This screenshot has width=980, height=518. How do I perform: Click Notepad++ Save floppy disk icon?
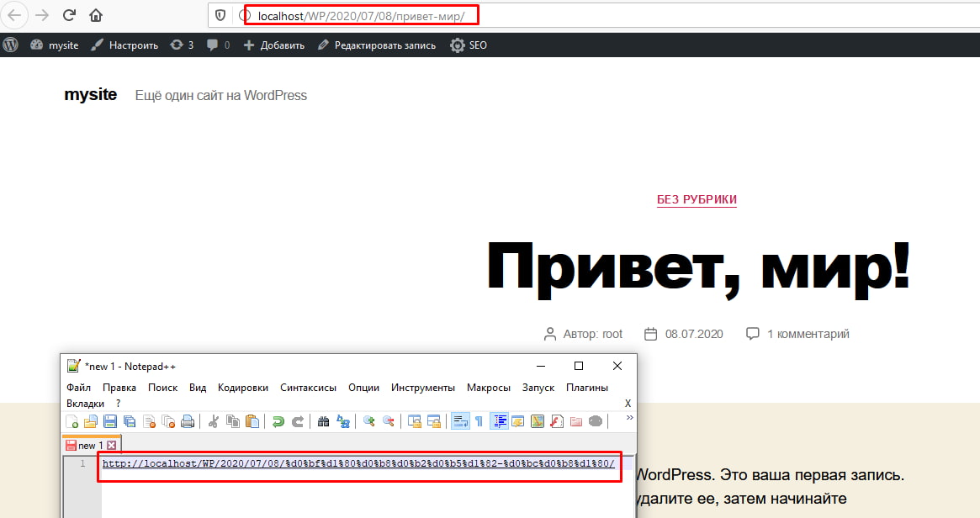coord(110,422)
